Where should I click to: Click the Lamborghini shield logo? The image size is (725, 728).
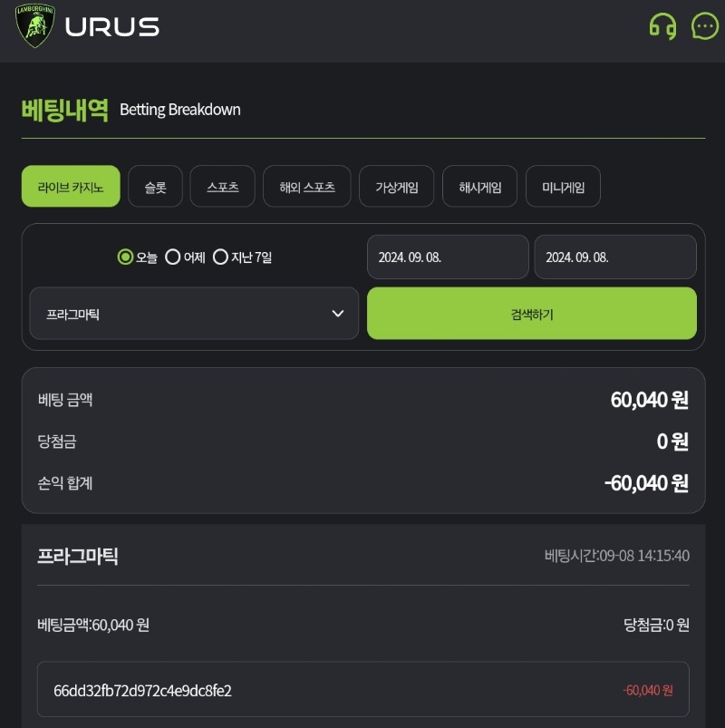tap(35, 26)
